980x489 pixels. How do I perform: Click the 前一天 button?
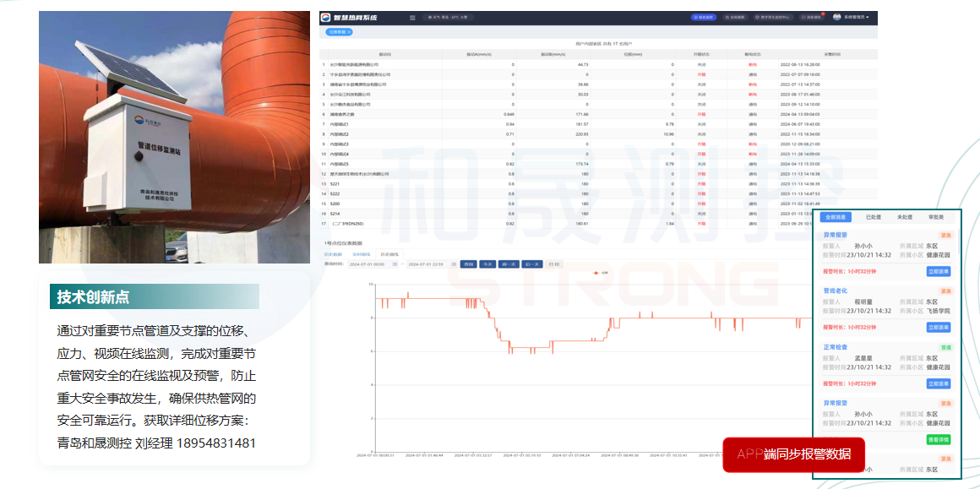click(509, 264)
